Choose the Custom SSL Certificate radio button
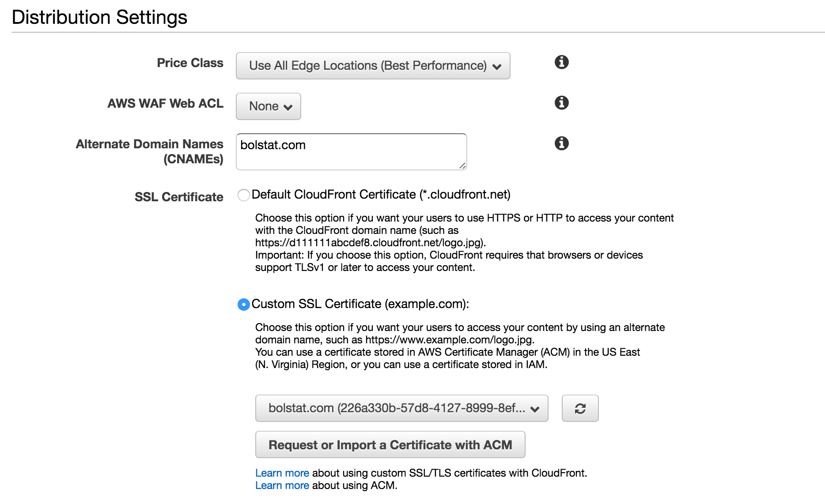This screenshot has height=504, width=825. coord(243,304)
